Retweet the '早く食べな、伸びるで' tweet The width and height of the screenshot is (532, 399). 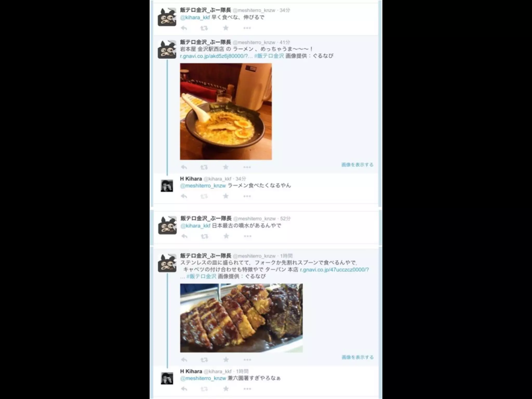click(204, 28)
